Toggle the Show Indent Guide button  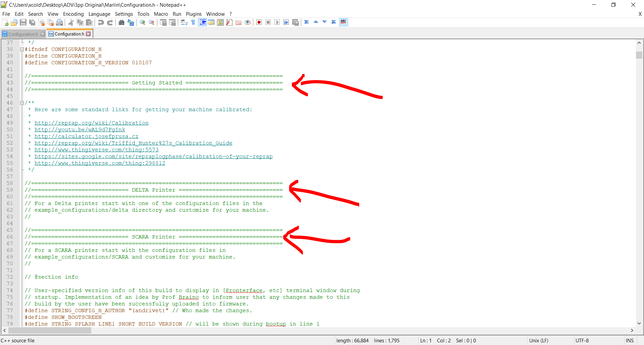click(x=203, y=22)
